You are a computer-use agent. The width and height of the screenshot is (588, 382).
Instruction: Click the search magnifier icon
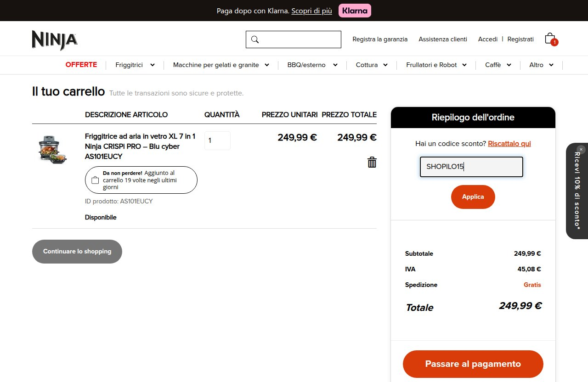pos(255,39)
